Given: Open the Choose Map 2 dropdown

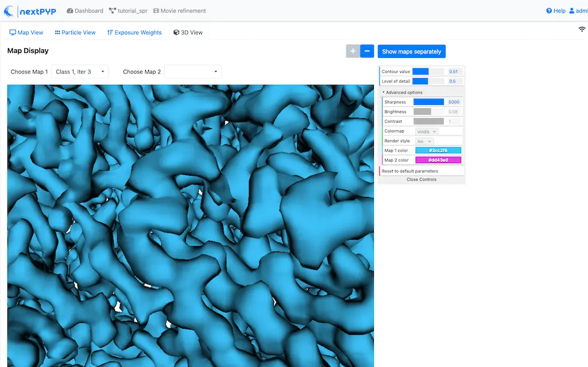Looking at the screenshot, I should pos(193,72).
